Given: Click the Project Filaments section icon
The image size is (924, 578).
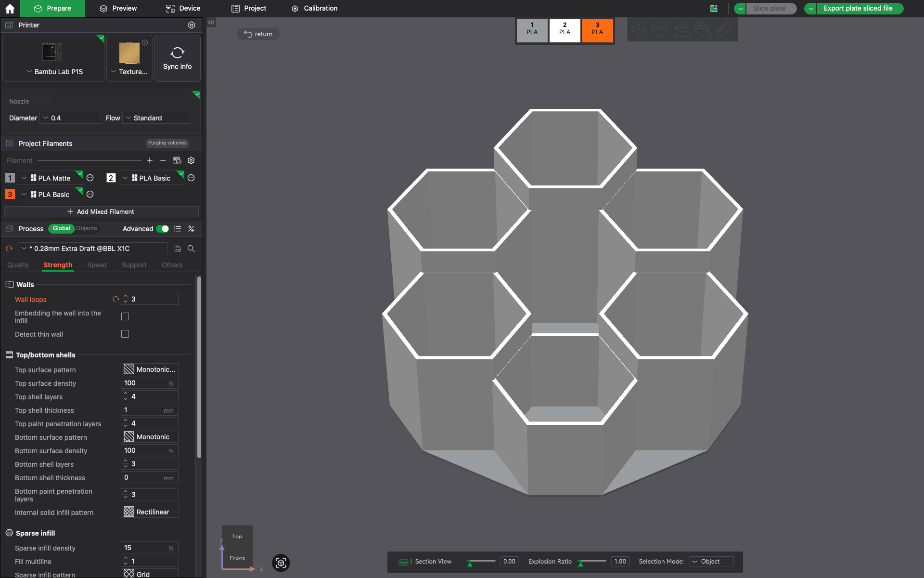Looking at the screenshot, I should (9, 144).
